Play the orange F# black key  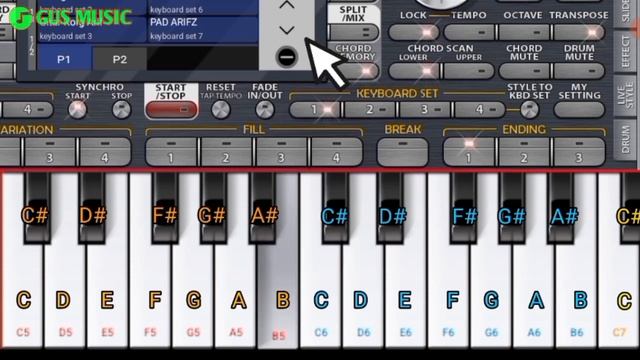164,208
